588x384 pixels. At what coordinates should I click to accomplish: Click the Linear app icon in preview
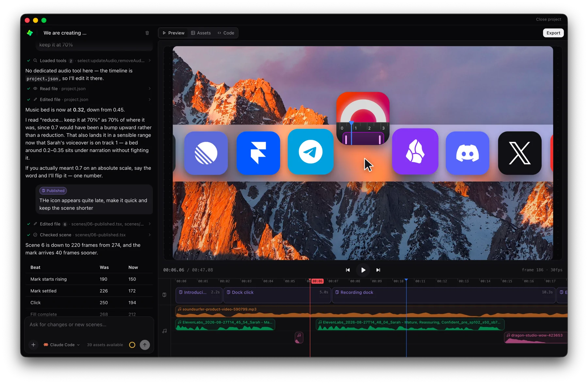click(206, 153)
